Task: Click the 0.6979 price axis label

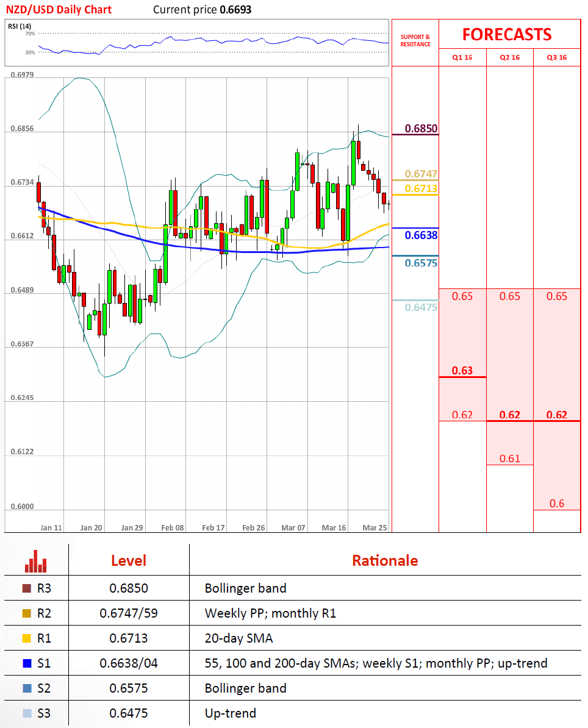Action: 23,75
